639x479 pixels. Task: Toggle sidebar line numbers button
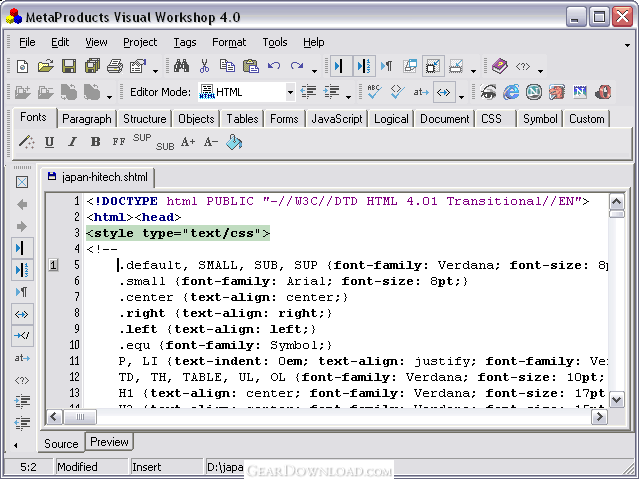[x=22, y=270]
